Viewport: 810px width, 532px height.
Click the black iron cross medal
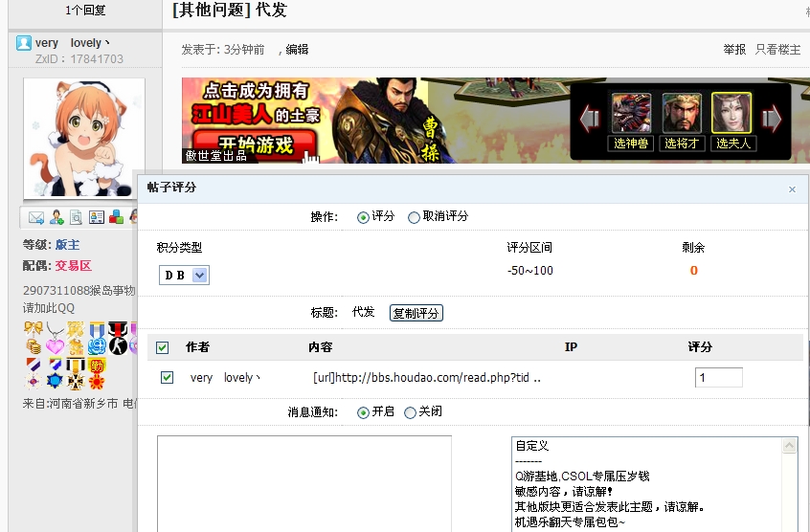(x=76, y=373)
